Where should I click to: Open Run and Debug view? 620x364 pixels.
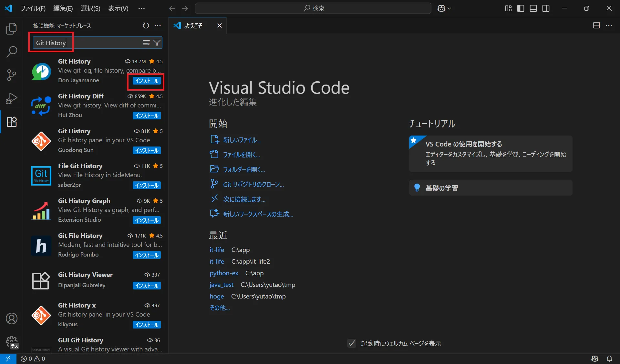click(12, 98)
